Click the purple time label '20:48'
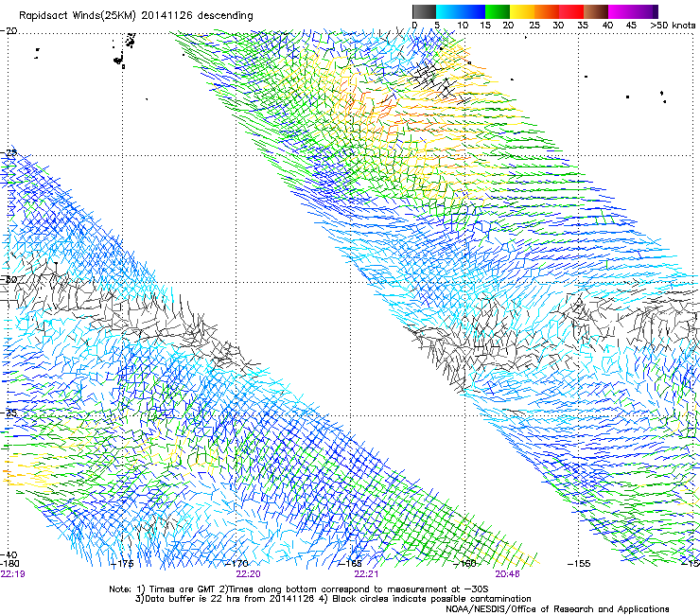The image size is (700, 615). pyautogui.click(x=507, y=574)
